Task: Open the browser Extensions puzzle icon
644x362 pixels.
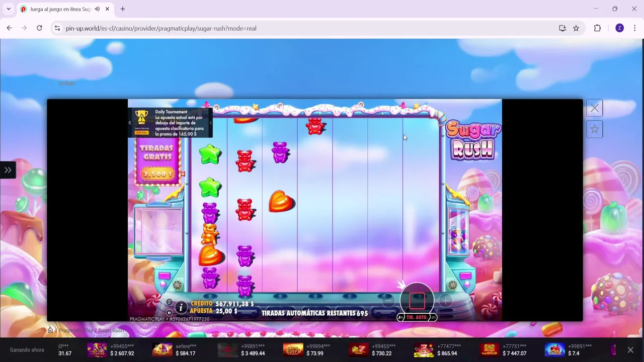Action: click(597, 28)
